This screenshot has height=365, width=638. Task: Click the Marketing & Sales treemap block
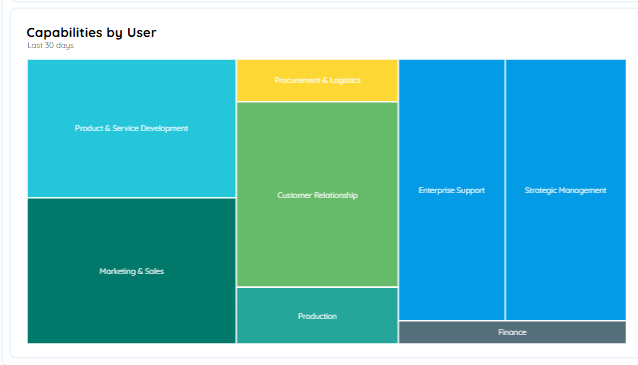[131, 271]
